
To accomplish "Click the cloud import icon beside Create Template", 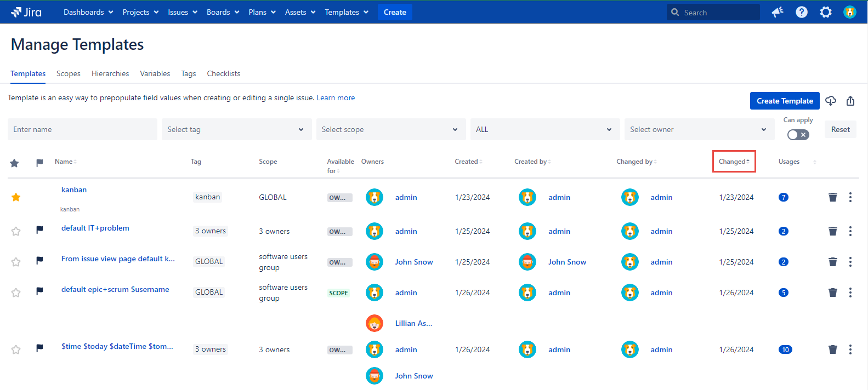I will 831,101.
